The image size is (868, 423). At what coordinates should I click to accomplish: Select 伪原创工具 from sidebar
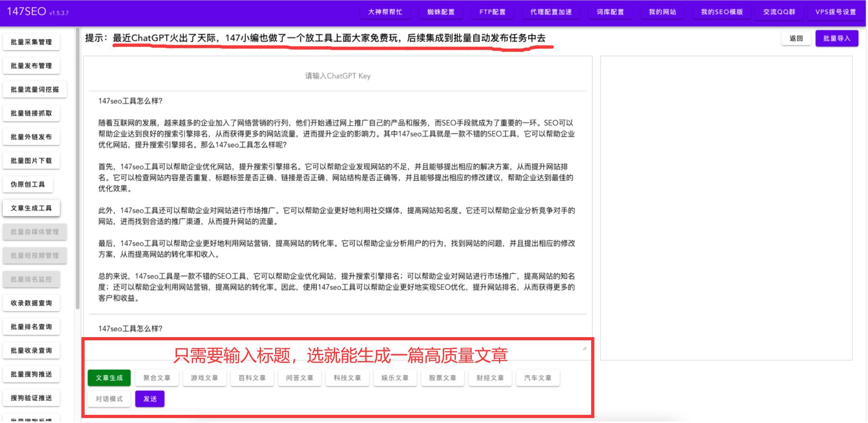click(x=28, y=184)
